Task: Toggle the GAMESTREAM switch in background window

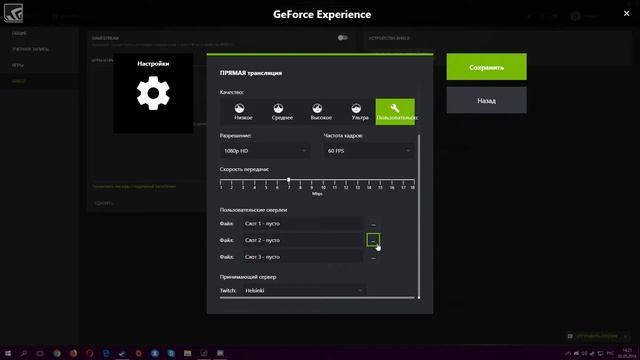Action: point(342,38)
